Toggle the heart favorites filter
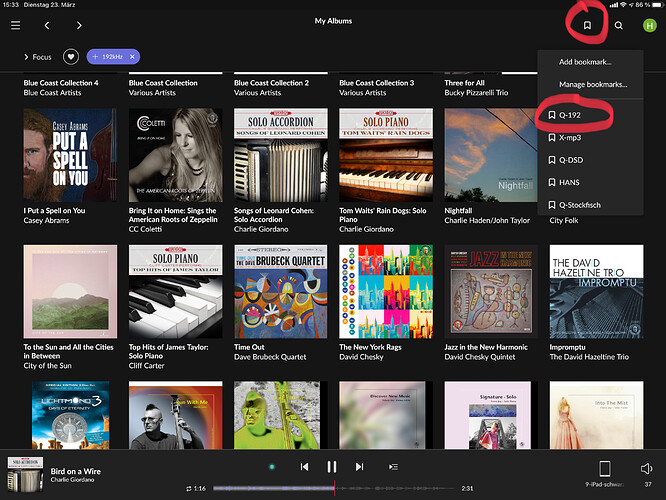The width and height of the screenshot is (666, 500). click(71, 56)
